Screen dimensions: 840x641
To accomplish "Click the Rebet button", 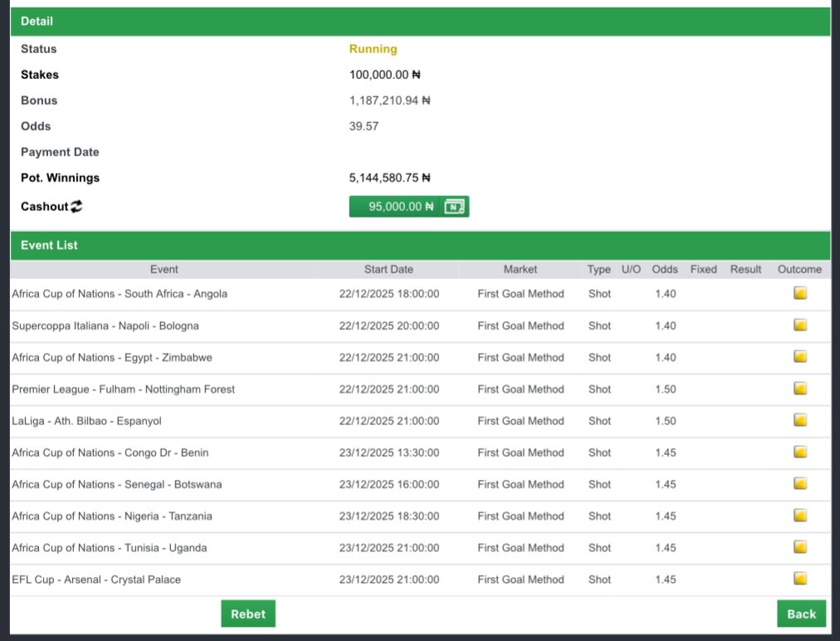I will [248, 614].
